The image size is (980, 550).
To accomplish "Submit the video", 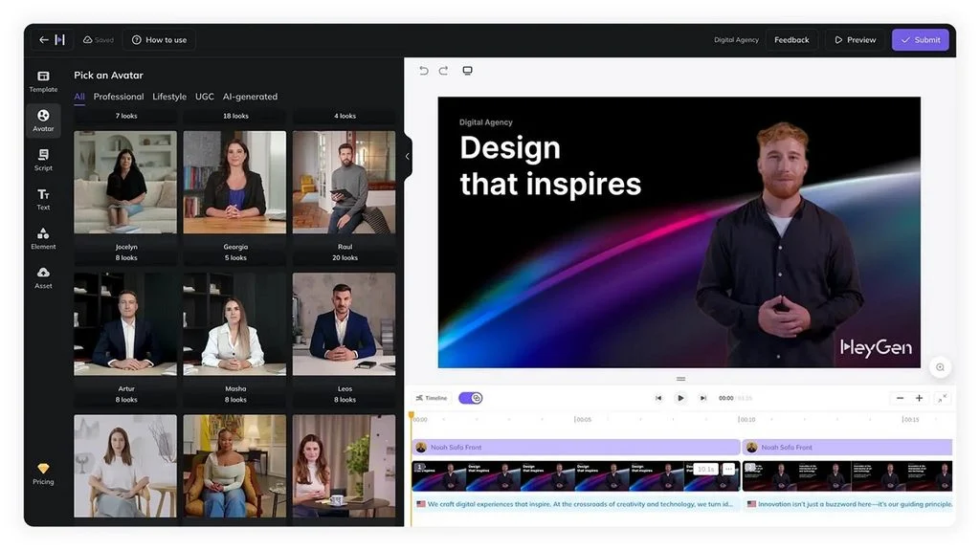I will pyautogui.click(x=920, y=40).
